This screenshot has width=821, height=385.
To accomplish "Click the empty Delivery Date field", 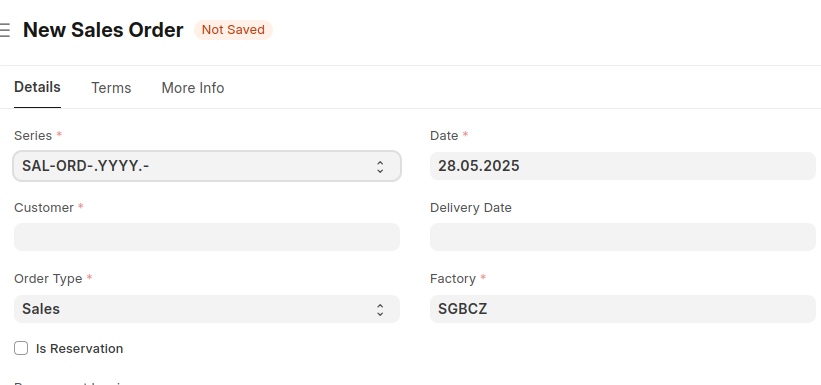I will coord(623,237).
